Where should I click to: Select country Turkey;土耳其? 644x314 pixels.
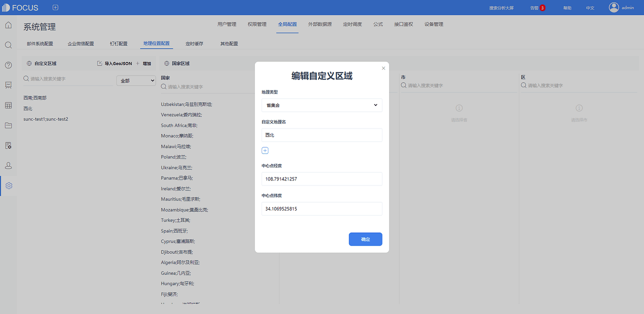tap(176, 220)
